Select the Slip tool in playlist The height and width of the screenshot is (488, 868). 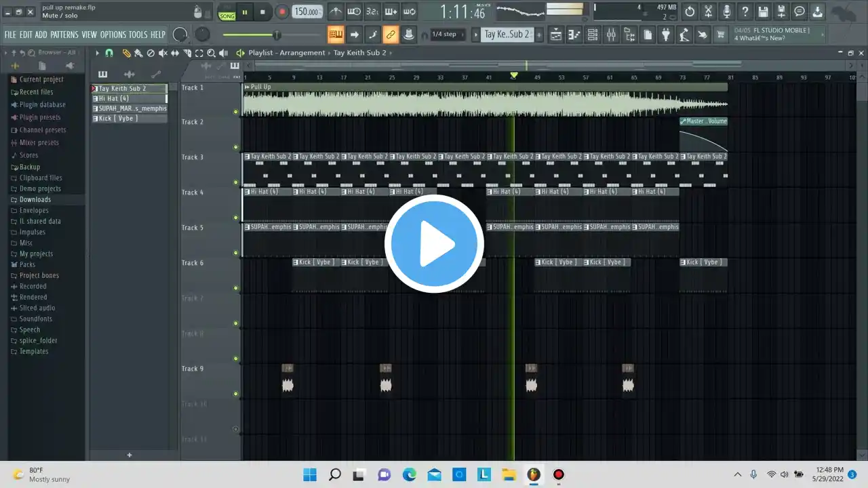pos(175,53)
